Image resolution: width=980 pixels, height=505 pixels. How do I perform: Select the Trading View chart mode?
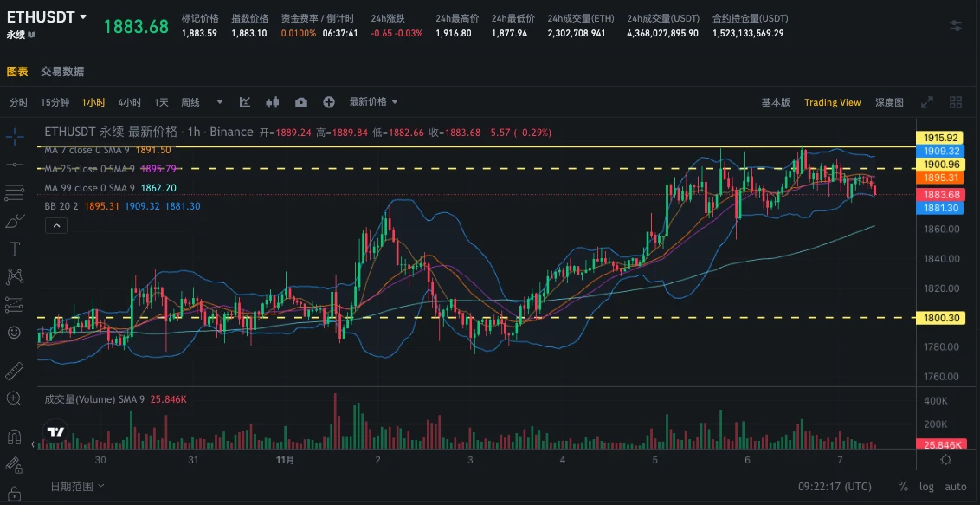[x=831, y=101]
